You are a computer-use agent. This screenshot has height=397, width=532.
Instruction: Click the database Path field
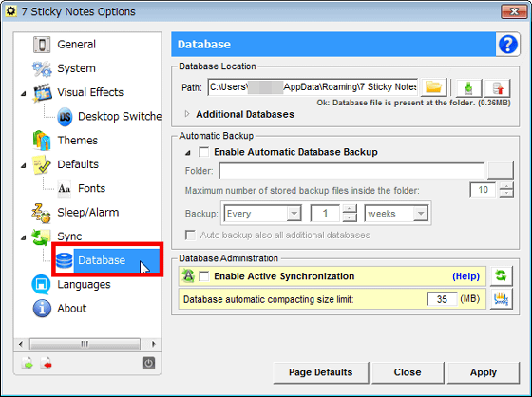click(313, 87)
